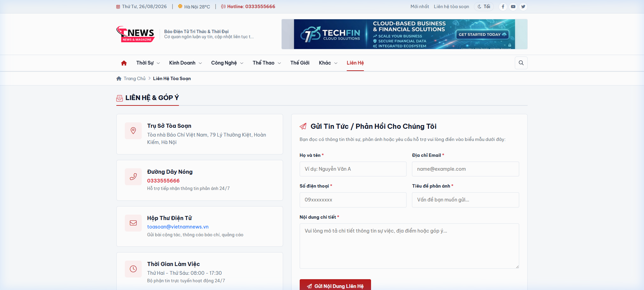Toggle dark mode with the Tối button
The width and height of the screenshot is (644, 290).
(484, 7)
